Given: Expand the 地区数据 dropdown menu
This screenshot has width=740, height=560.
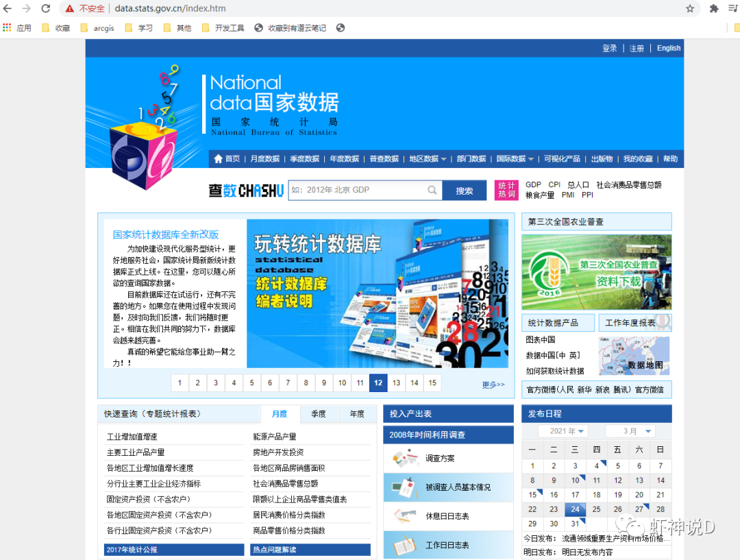Looking at the screenshot, I should click(x=428, y=158).
